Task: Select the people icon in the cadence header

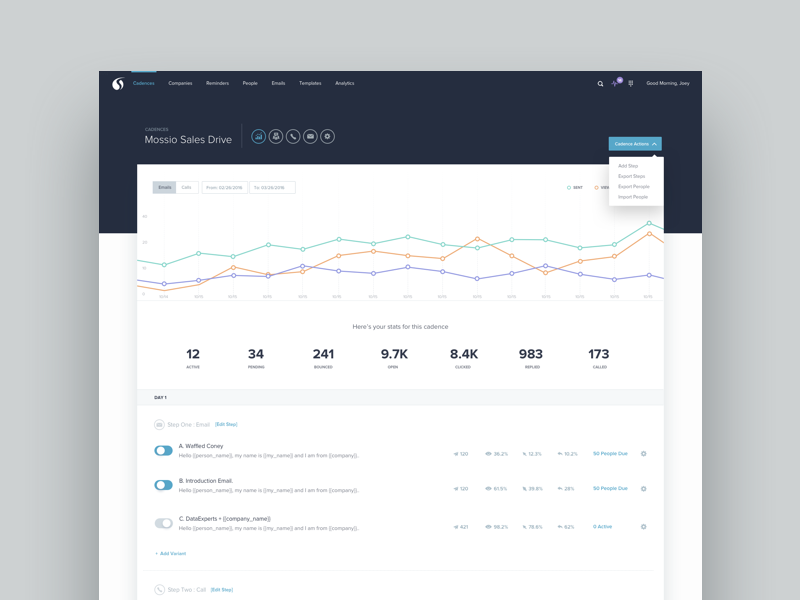Action: coord(275,137)
